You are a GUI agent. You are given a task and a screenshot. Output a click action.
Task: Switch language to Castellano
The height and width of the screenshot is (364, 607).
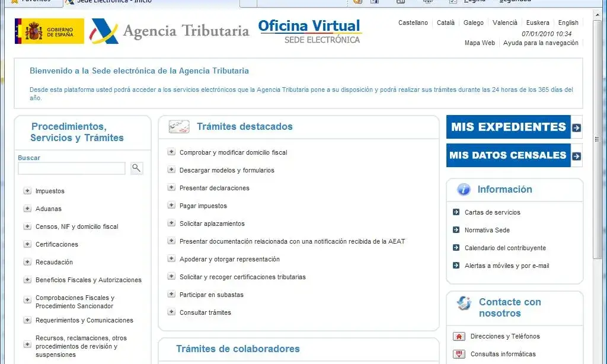tap(413, 23)
